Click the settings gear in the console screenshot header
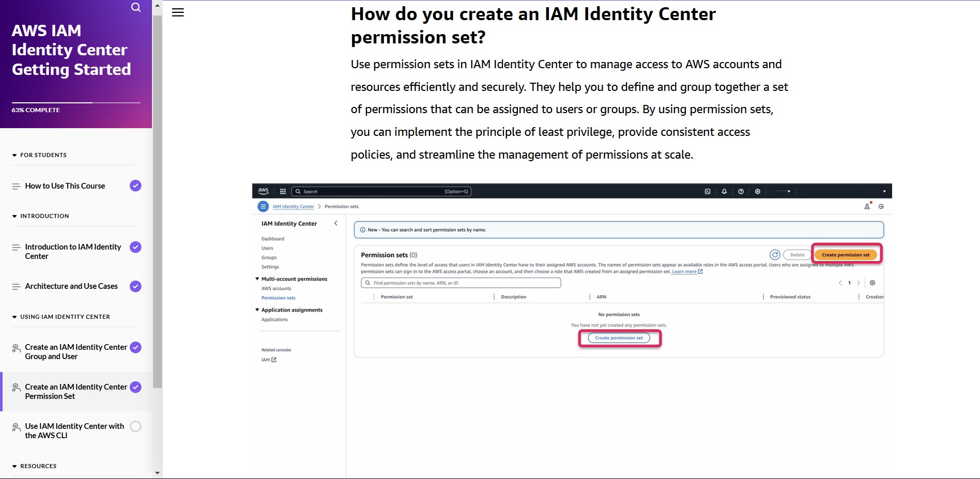980x479 pixels. 757,191
